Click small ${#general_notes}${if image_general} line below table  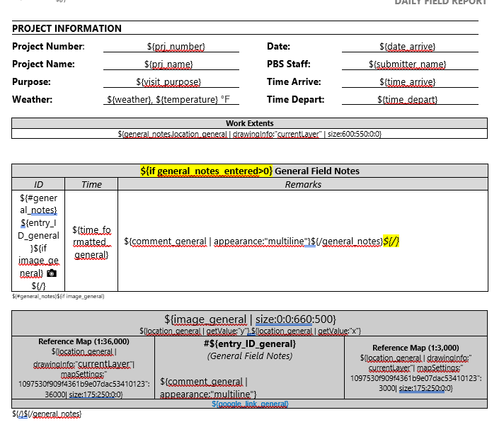point(58,296)
